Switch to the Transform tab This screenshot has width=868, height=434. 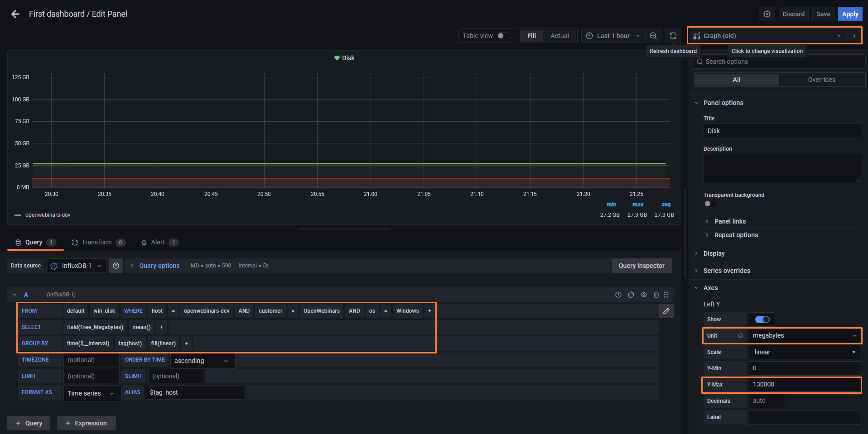(x=97, y=242)
